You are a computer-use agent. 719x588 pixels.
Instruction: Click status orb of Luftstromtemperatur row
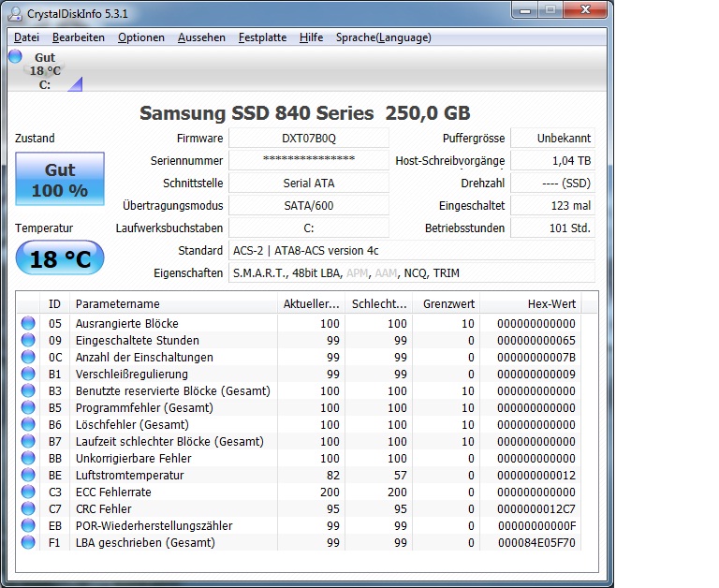coord(28,475)
